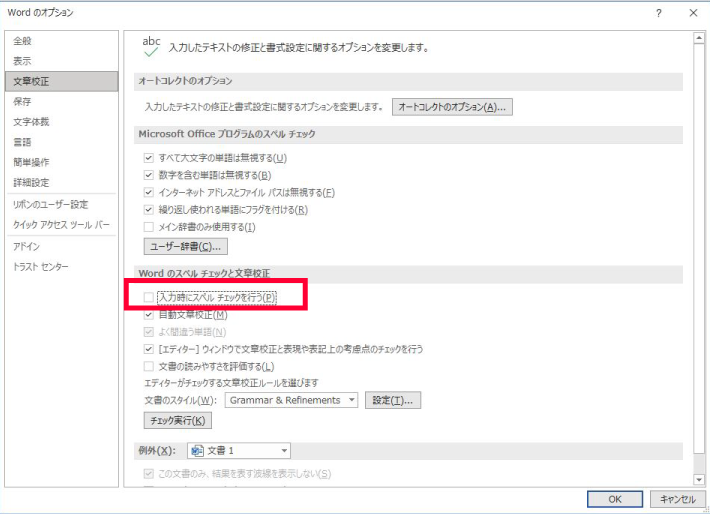Image resolution: width=710 pixels, height=514 pixels.
Task: Toggle 自動文章校正 checkbox
Action: (x=149, y=314)
